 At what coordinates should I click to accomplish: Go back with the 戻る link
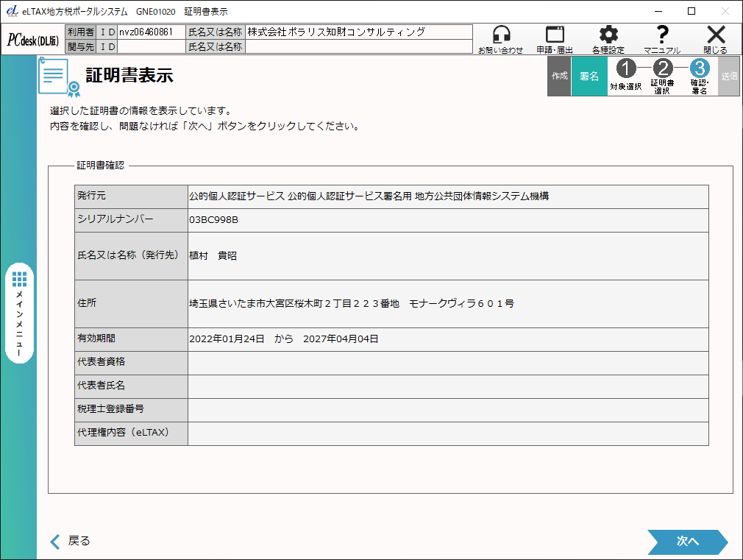click(x=70, y=541)
